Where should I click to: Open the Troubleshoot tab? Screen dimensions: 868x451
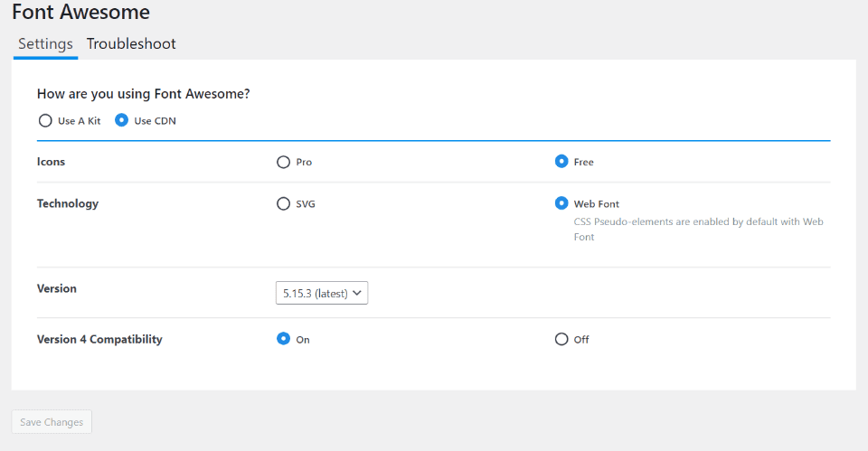pos(131,44)
